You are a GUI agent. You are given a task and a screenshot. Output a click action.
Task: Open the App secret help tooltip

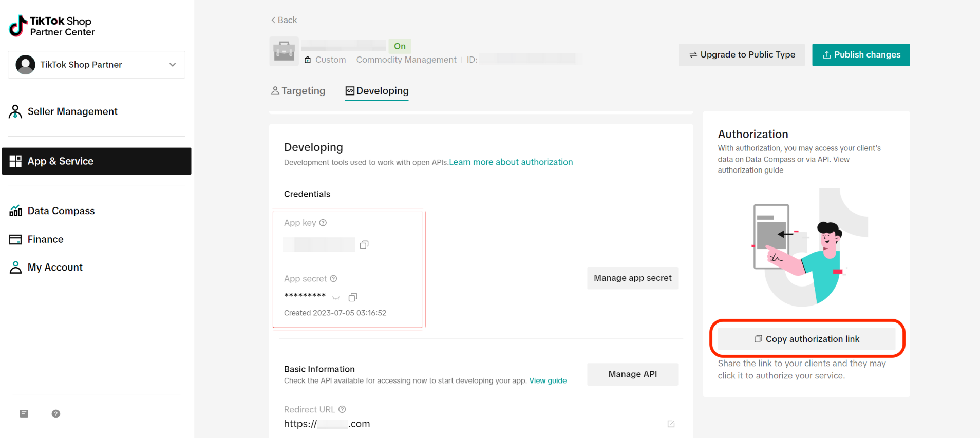coord(334,278)
